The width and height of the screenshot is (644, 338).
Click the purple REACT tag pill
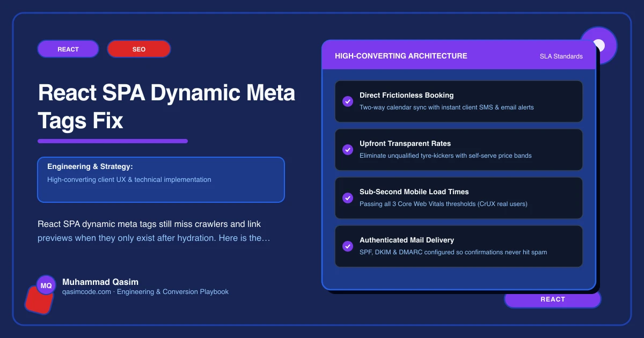68,49
